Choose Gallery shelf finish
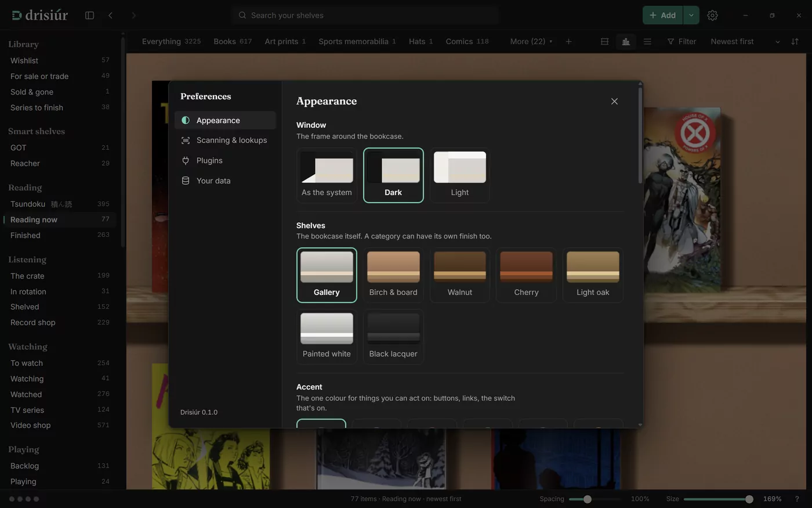812x508 pixels. [327, 275]
